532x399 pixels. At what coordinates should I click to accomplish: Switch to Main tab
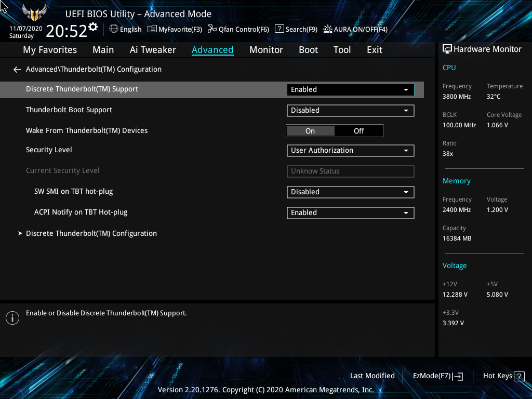[103, 50]
